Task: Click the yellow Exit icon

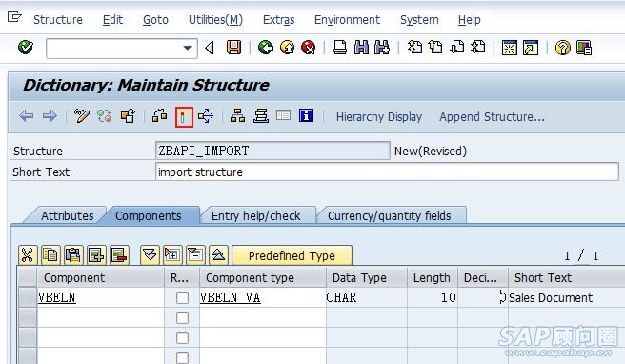Action: click(x=287, y=48)
